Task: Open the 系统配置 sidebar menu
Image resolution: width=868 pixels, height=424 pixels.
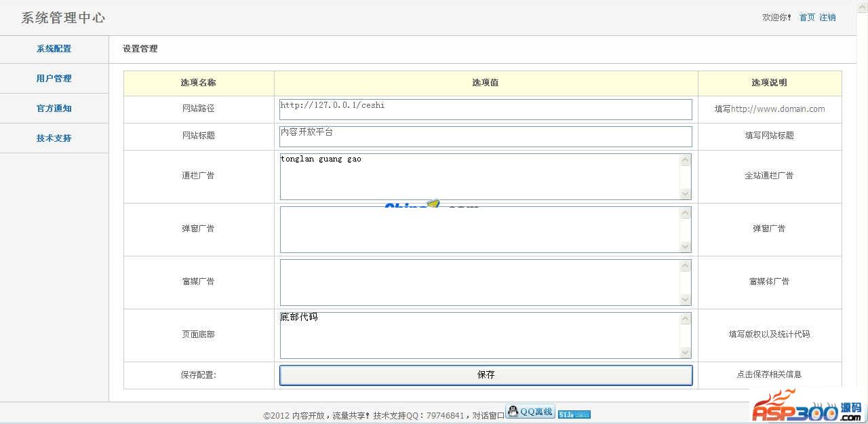Action: (x=54, y=49)
